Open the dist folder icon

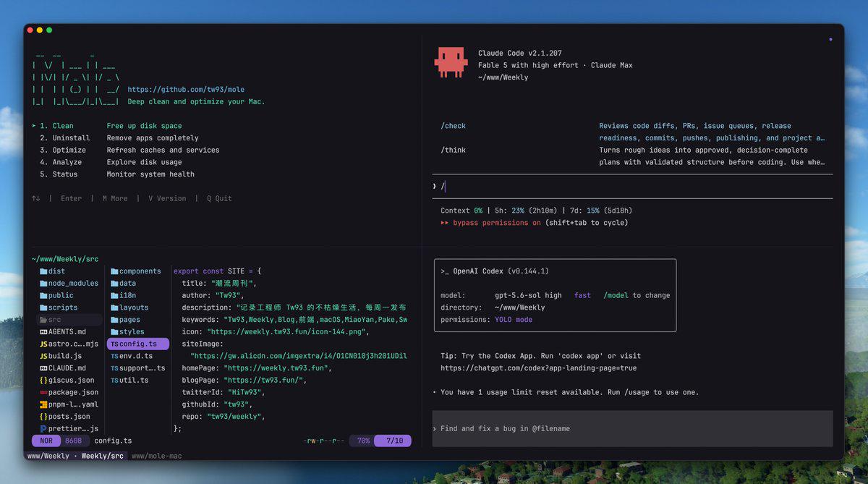[x=43, y=271]
